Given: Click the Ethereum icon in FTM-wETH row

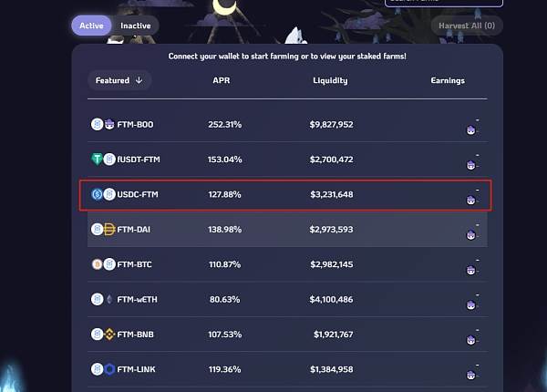Looking at the screenshot, I should tap(109, 299).
